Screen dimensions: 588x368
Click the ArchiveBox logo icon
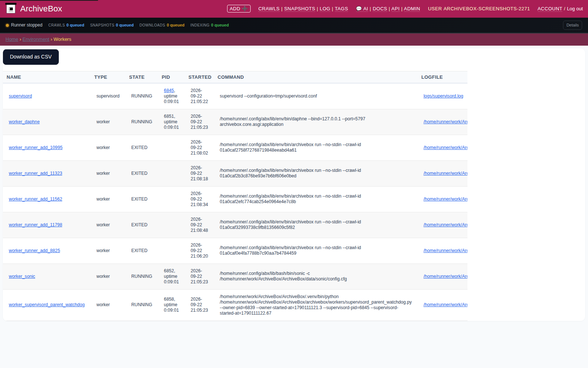click(x=11, y=8)
